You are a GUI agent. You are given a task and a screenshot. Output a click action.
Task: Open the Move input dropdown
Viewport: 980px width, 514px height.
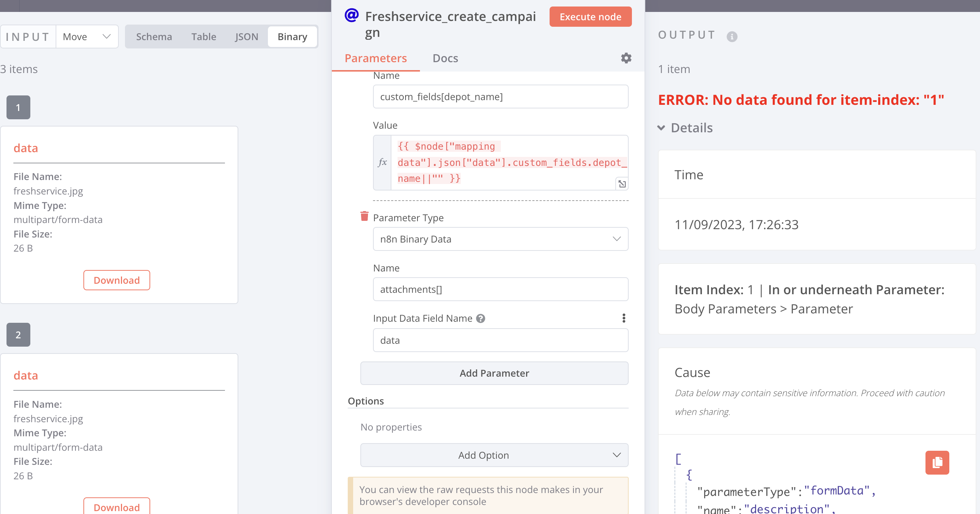pyautogui.click(x=87, y=37)
